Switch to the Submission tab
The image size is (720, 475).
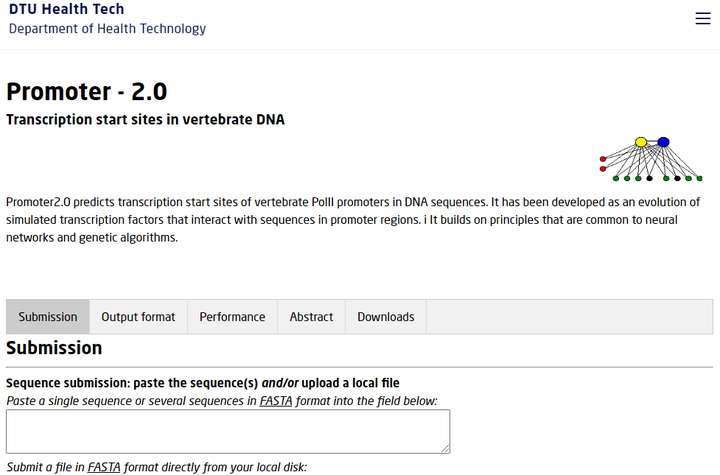tap(48, 317)
